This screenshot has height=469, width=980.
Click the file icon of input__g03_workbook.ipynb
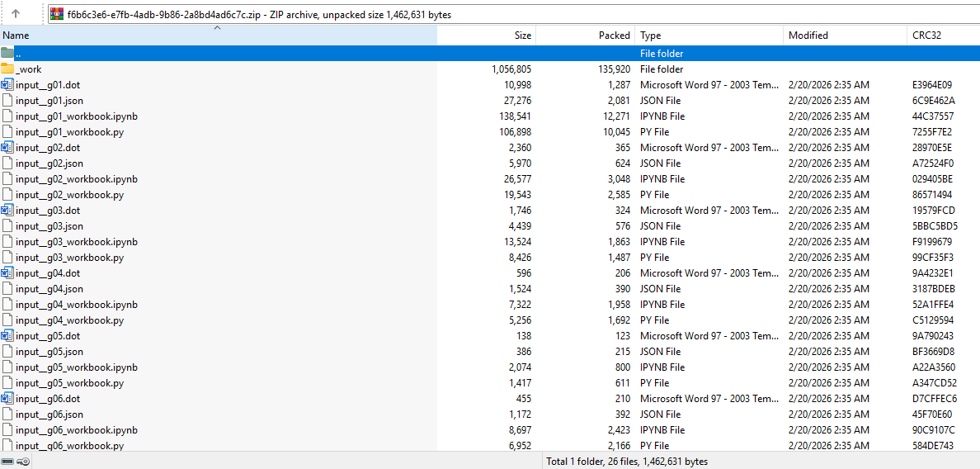click(x=7, y=242)
